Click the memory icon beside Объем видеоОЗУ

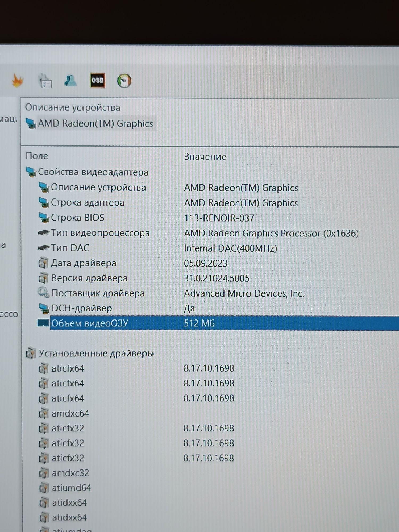click(x=43, y=323)
